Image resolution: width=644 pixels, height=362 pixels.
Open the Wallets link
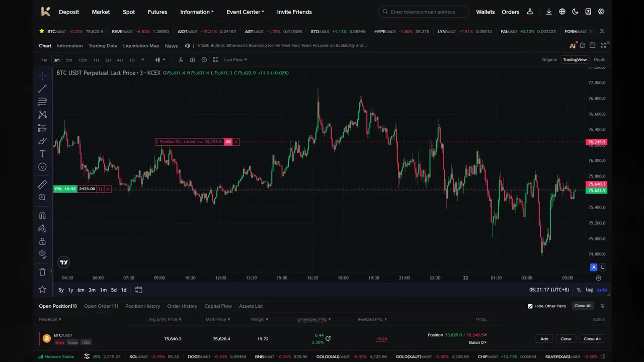pos(486,12)
